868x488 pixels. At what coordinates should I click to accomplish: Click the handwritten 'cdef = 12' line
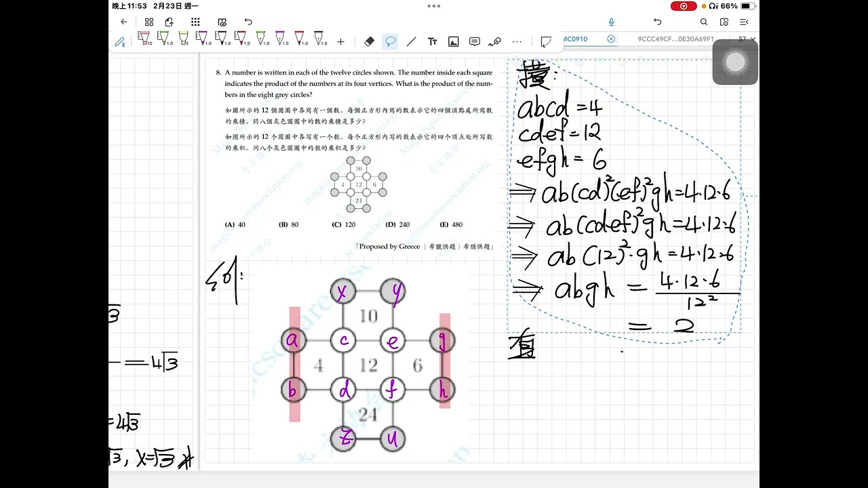click(x=559, y=132)
